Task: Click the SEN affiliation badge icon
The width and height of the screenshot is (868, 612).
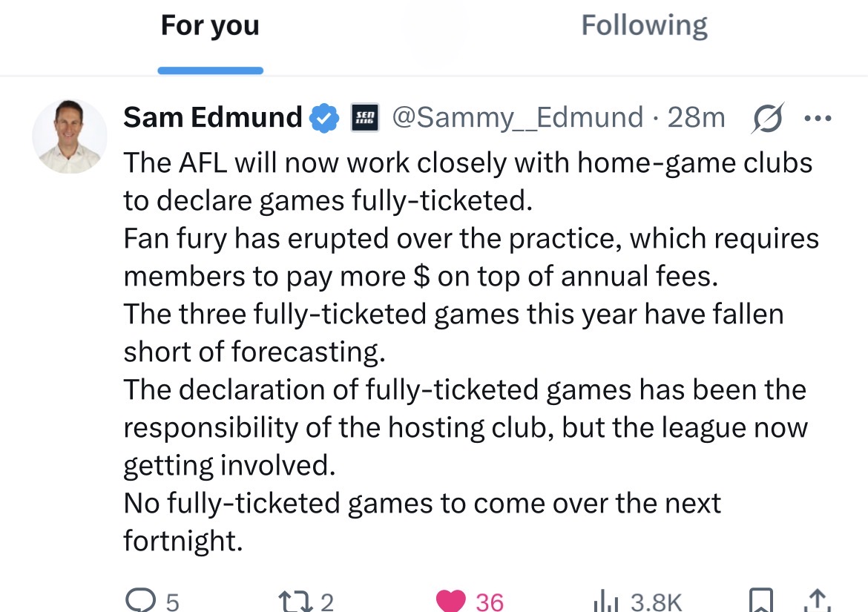Action: [364, 117]
